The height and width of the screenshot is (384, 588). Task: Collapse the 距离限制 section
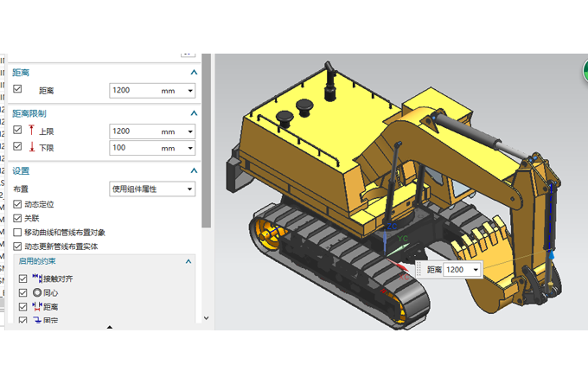click(194, 113)
